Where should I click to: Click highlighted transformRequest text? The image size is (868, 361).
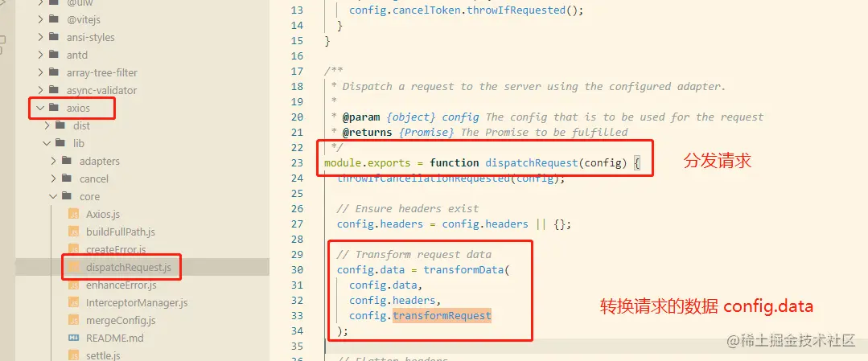click(x=442, y=316)
